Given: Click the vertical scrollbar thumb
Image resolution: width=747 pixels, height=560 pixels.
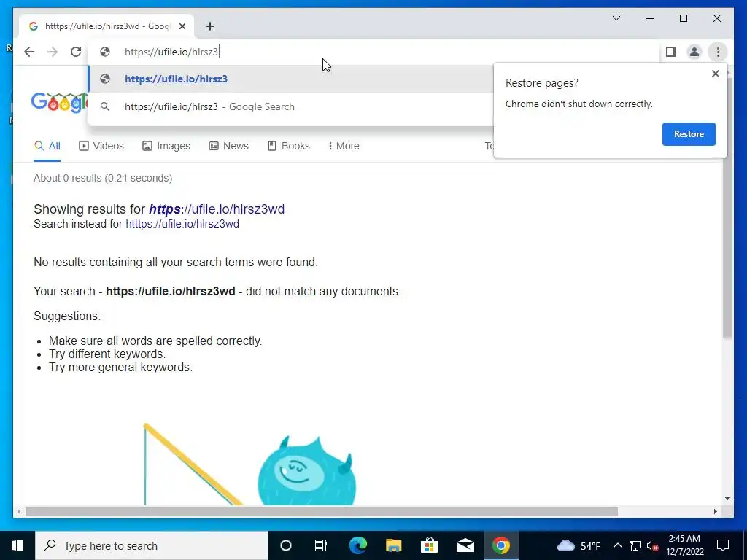Looking at the screenshot, I should (727, 209).
